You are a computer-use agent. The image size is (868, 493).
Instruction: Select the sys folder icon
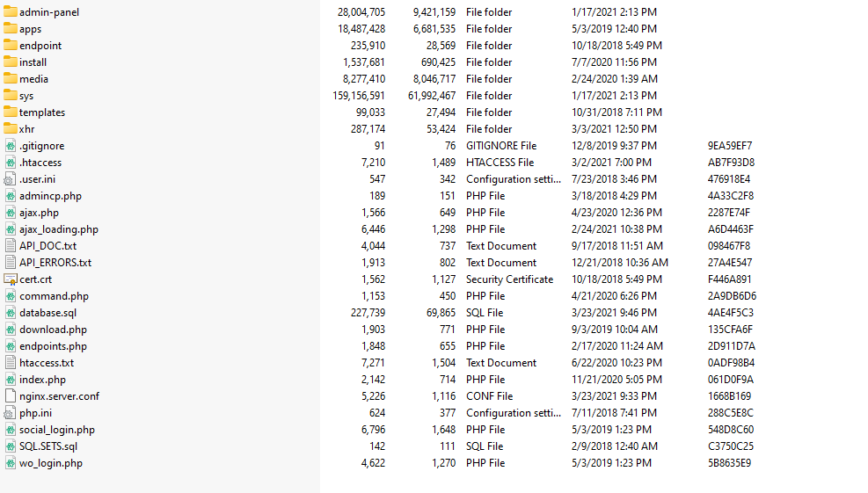click(11, 96)
